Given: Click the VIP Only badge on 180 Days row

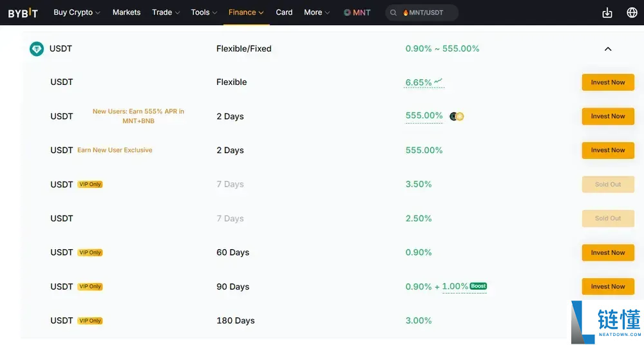Looking at the screenshot, I should pos(90,321).
